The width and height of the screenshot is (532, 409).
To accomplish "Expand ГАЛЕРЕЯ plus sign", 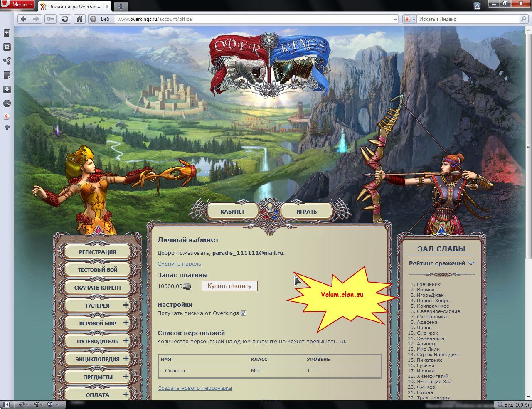I will 126,305.
